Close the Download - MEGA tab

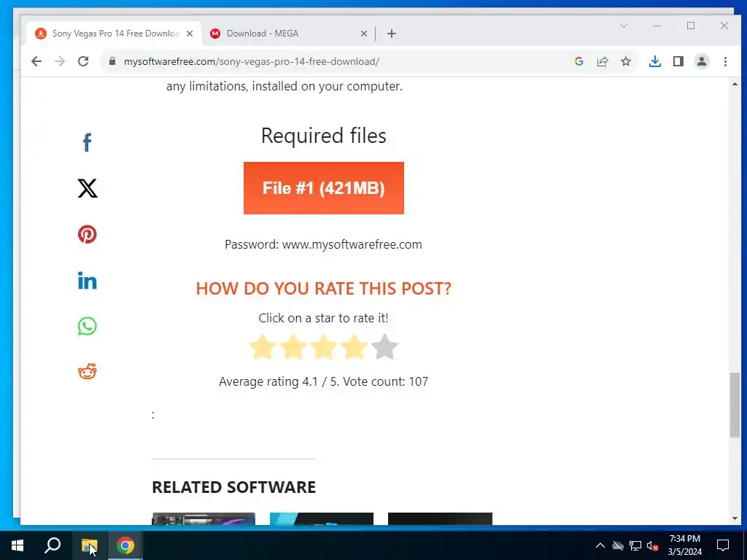click(x=363, y=34)
